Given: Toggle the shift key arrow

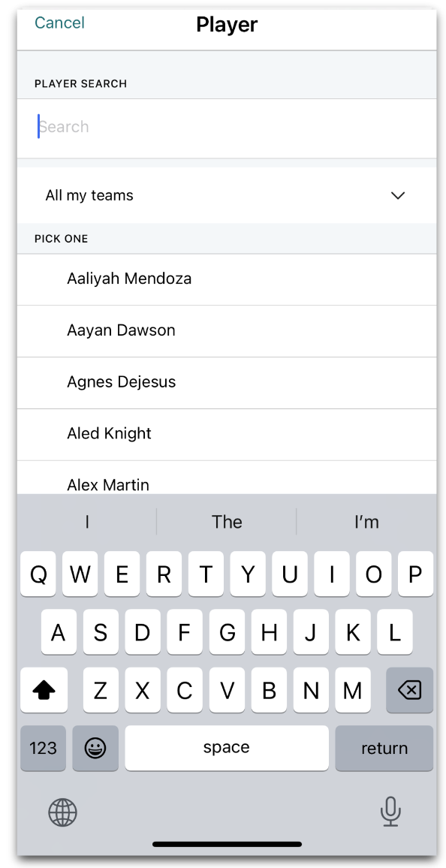Looking at the screenshot, I should pyautogui.click(x=44, y=690).
